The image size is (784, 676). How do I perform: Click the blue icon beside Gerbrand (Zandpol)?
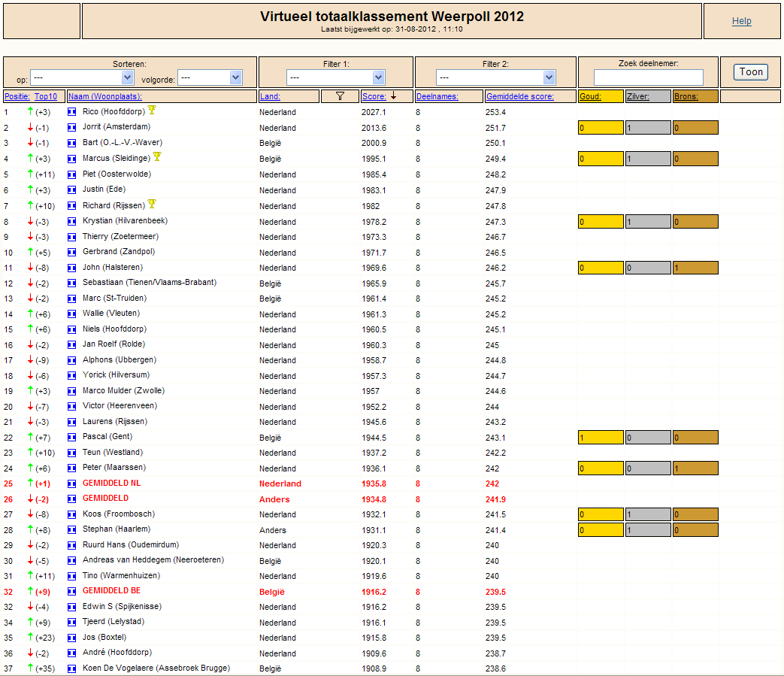click(72, 253)
